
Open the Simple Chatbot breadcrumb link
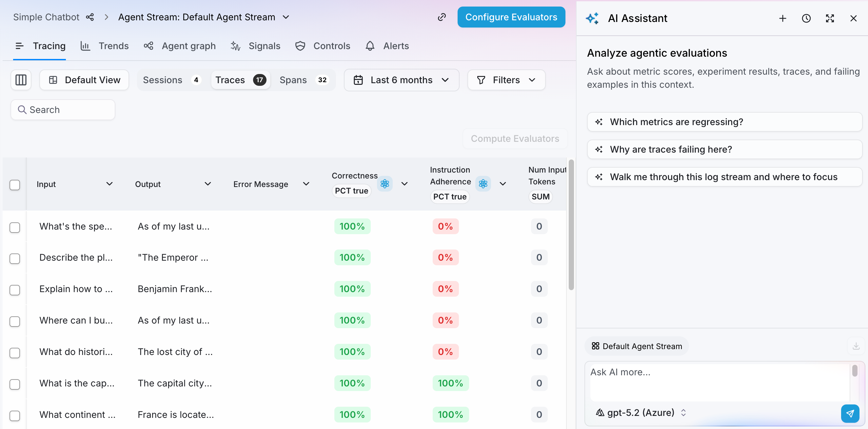pyautogui.click(x=46, y=17)
